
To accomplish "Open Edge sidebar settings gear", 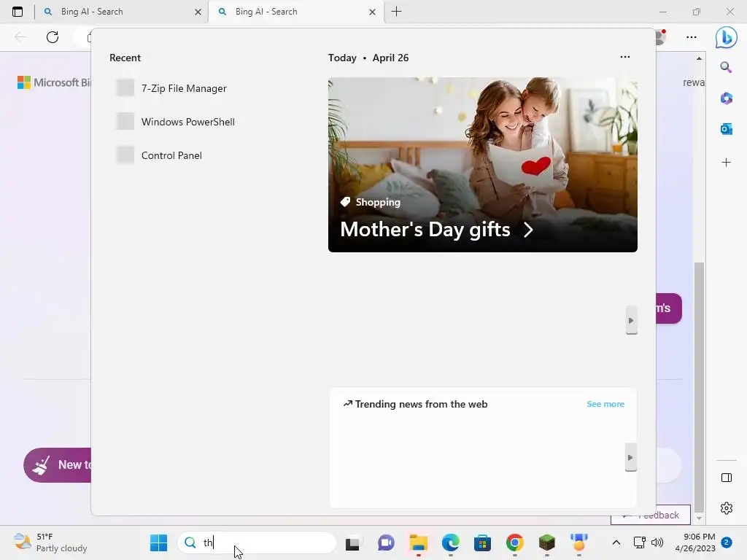I will click(x=727, y=508).
